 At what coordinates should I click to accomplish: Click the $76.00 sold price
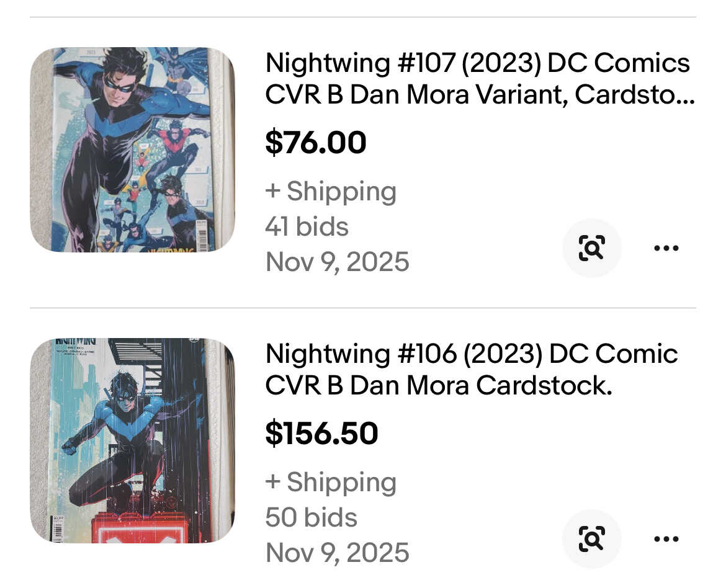pyautogui.click(x=316, y=143)
